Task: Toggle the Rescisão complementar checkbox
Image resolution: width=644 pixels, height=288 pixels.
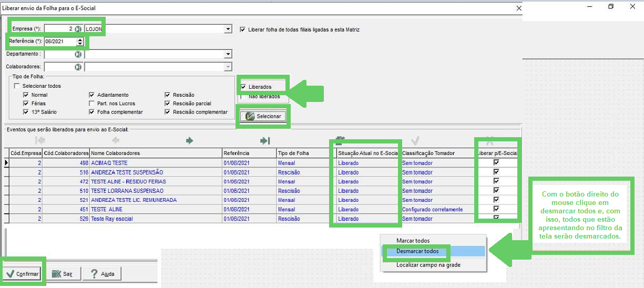Action: (x=168, y=112)
